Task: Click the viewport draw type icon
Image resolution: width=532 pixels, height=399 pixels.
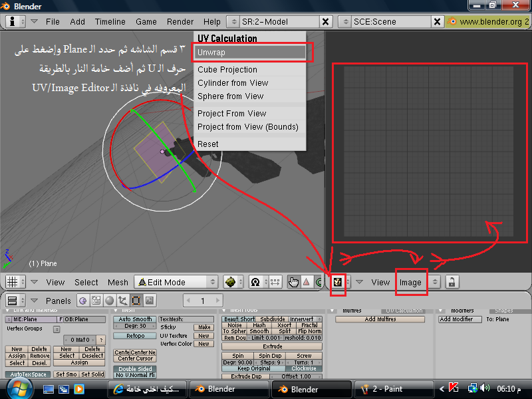Action: [x=230, y=282]
